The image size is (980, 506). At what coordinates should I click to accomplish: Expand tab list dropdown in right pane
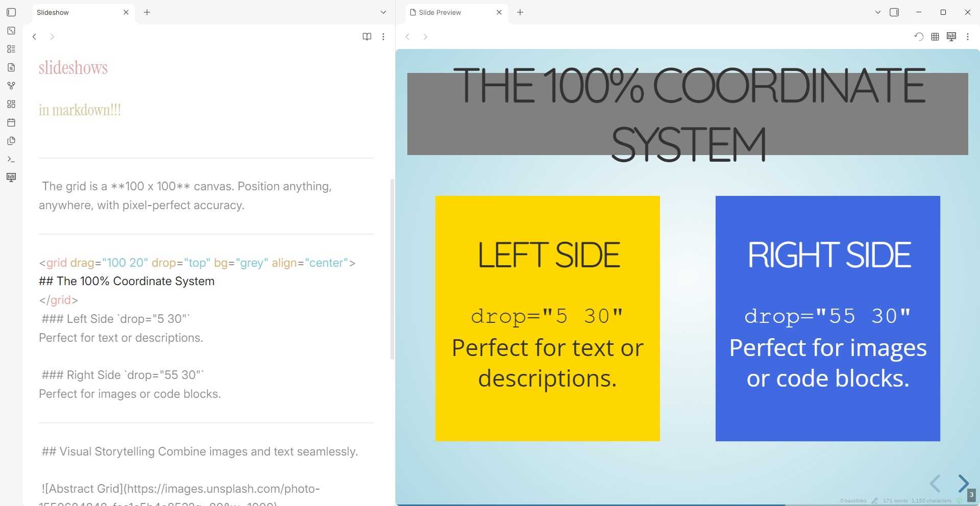tap(878, 12)
